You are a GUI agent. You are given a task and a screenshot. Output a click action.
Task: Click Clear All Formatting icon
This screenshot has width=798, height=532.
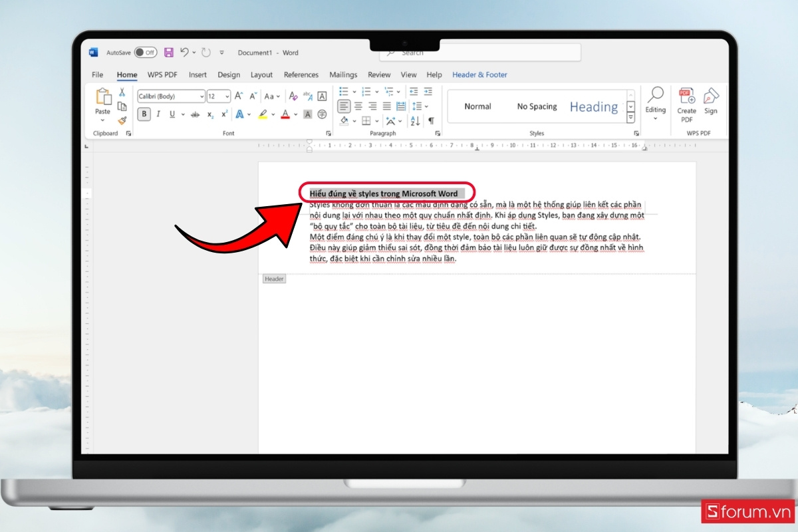click(x=293, y=96)
